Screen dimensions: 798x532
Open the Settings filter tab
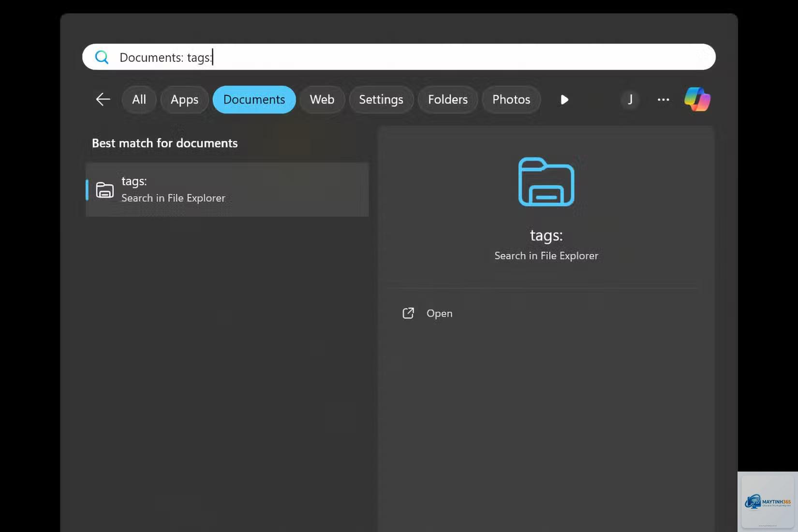(x=381, y=100)
